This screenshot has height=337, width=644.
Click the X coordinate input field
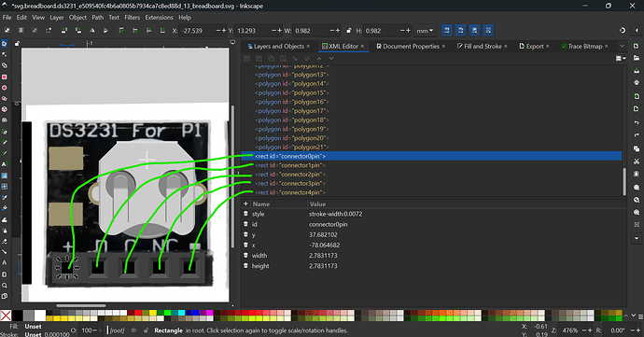(x=197, y=31)
